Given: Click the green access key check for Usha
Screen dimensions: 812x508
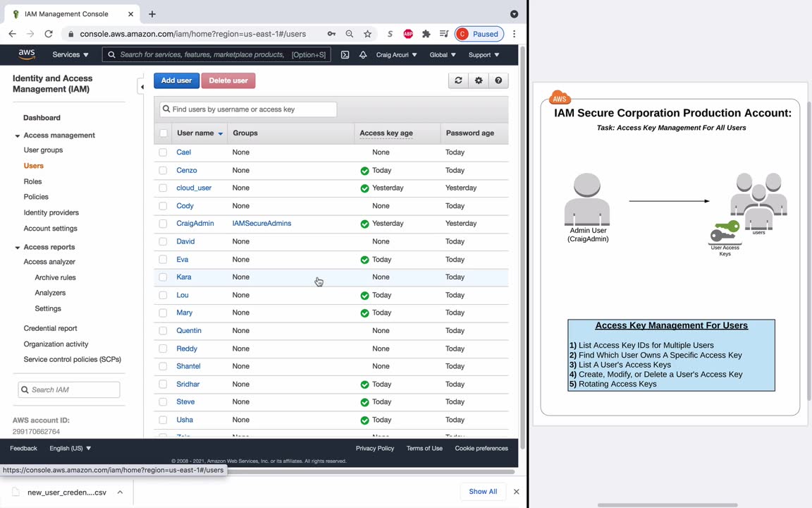Looking at the screenshot, I should coord(364,420).
